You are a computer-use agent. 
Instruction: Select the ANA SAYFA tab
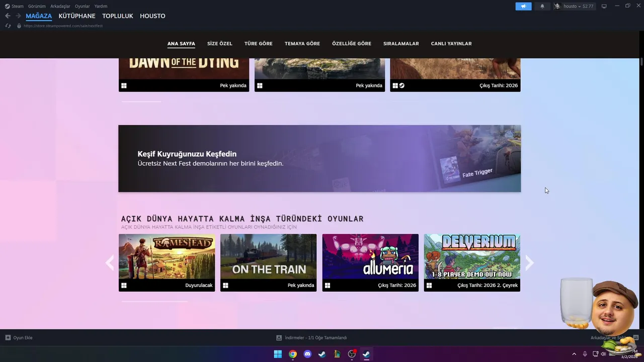click(x=181, y=44)
